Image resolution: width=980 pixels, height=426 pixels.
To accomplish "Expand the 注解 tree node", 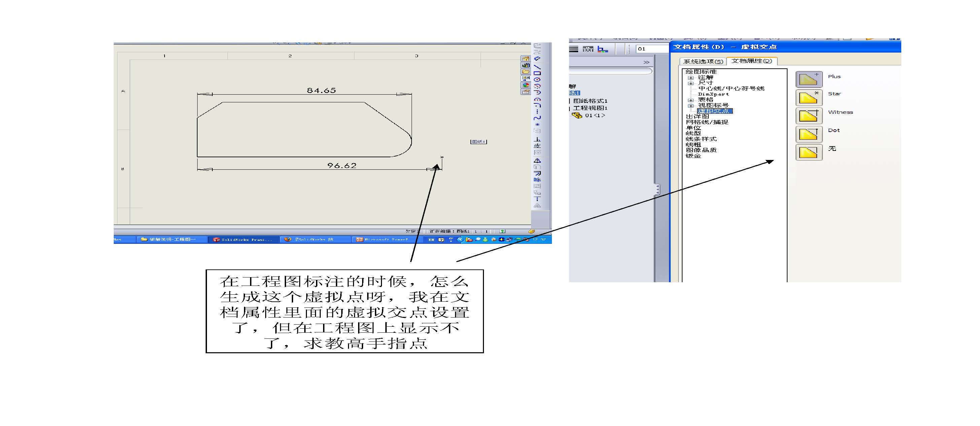I will coord(691,78).
